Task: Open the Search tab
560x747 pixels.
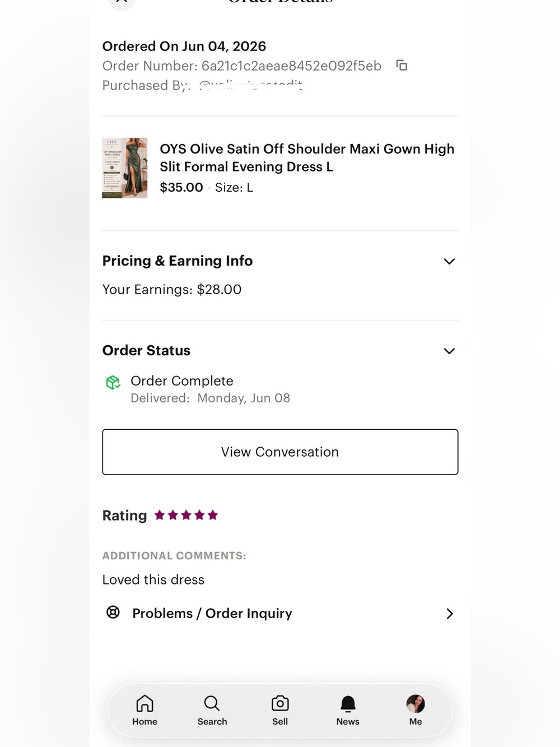Action: (212, 710)
